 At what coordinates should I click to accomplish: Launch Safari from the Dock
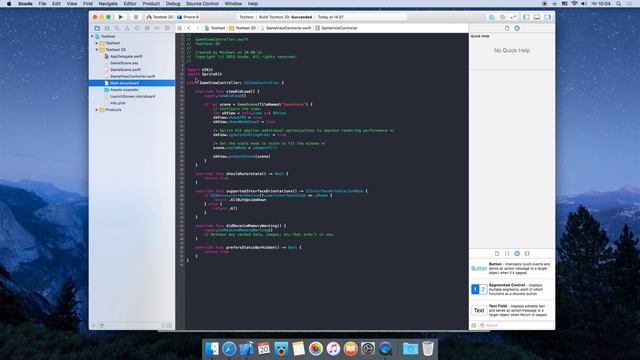tap(229, 349)
